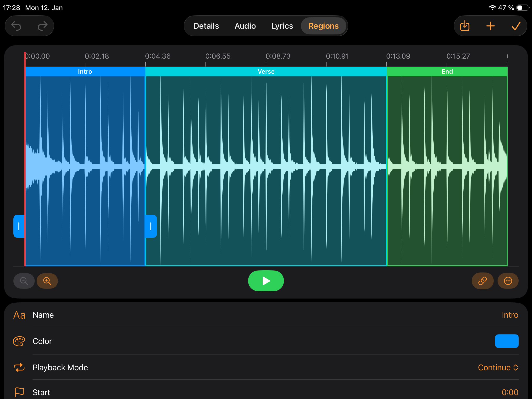Open the Lyrics tab
This screenshot has width=532, height=399.
(x=282, y=26)
